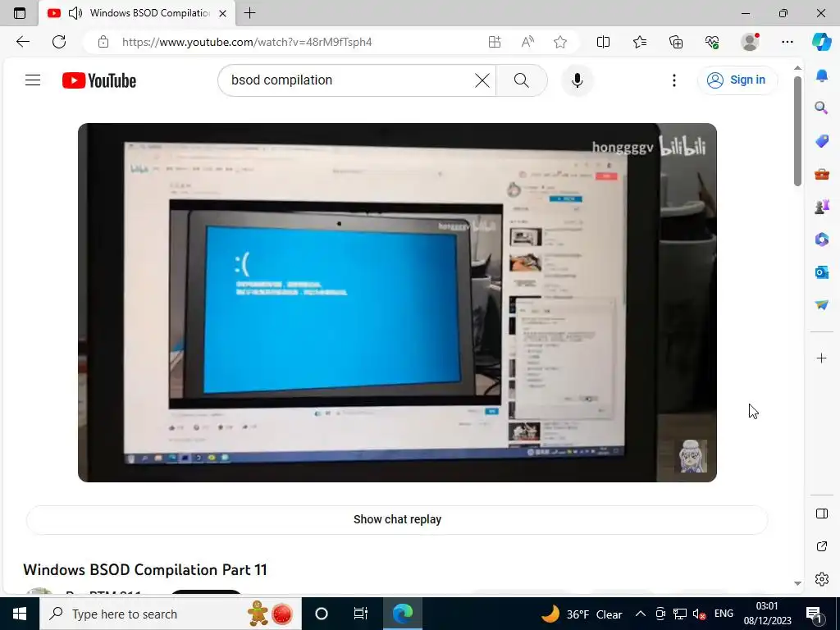Open YouTube settings three-dot menu
Screen dimensions: 840x630
[x=674, y=80]
